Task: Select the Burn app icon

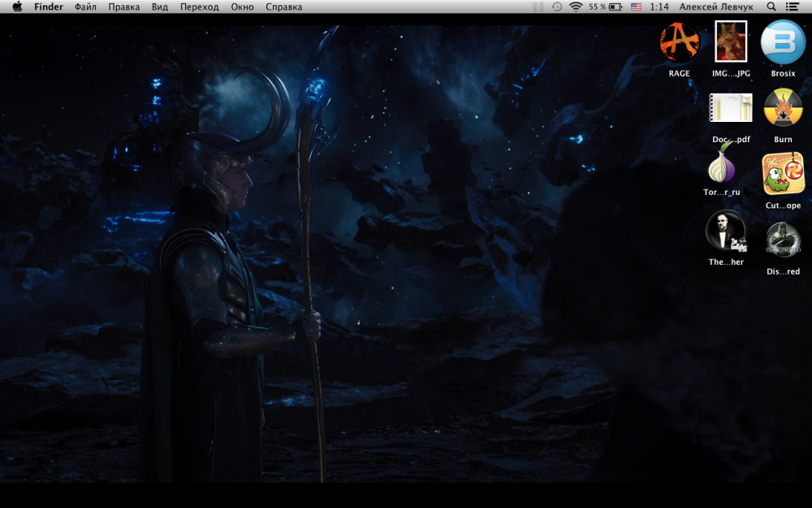Action: click(x=783, y=108)
